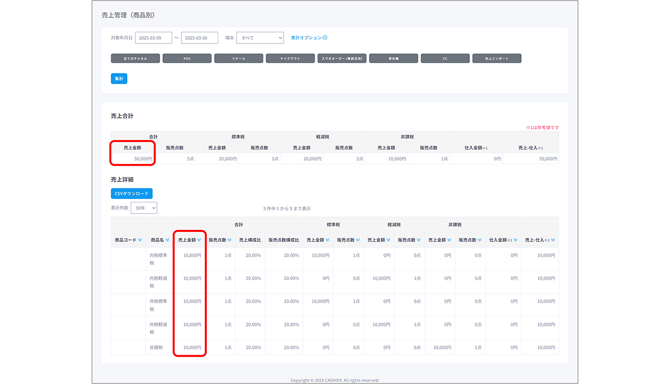Screen dimensions: 670x384
Task: Click the 売上管理(商品別) page title
Action: (x=128, y=15)
